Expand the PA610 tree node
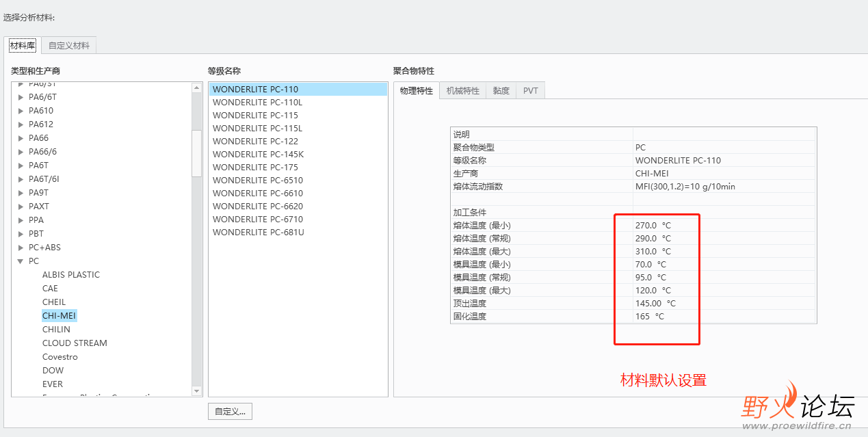 [21, 111]
